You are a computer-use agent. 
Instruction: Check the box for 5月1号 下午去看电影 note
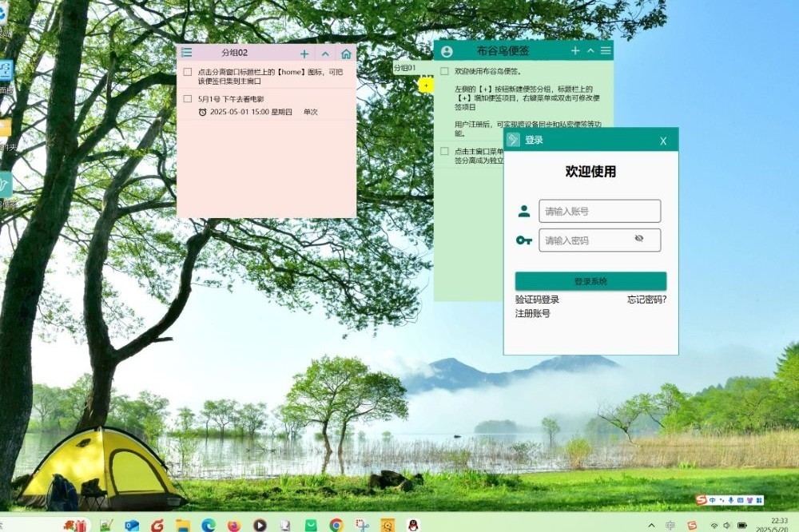[x=188, y=99]
